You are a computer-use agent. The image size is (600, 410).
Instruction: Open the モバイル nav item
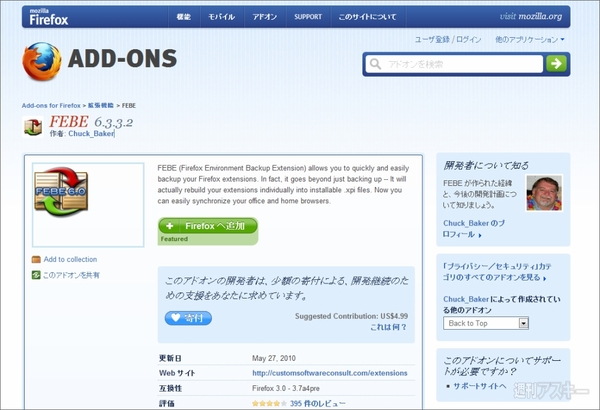click(x=222, y=17)
